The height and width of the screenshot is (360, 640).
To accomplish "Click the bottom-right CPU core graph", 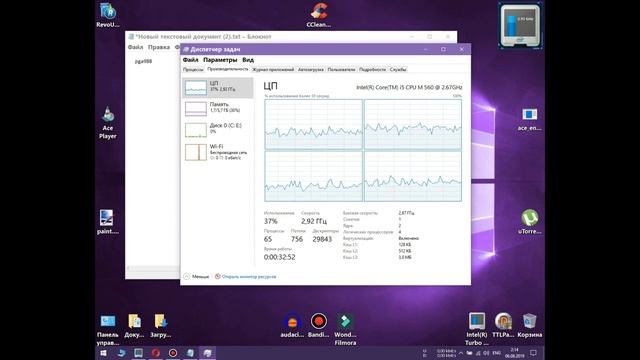I will [x=413, y=176].
